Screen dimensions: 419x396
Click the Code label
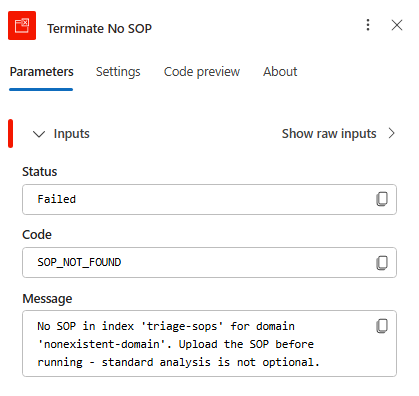pos(37,235)
